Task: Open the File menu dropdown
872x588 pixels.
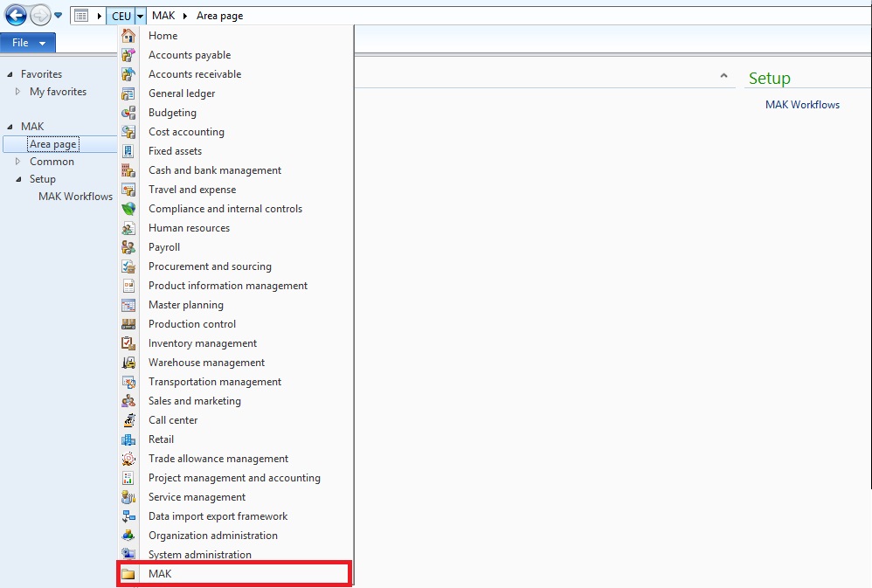Action: 28,43
